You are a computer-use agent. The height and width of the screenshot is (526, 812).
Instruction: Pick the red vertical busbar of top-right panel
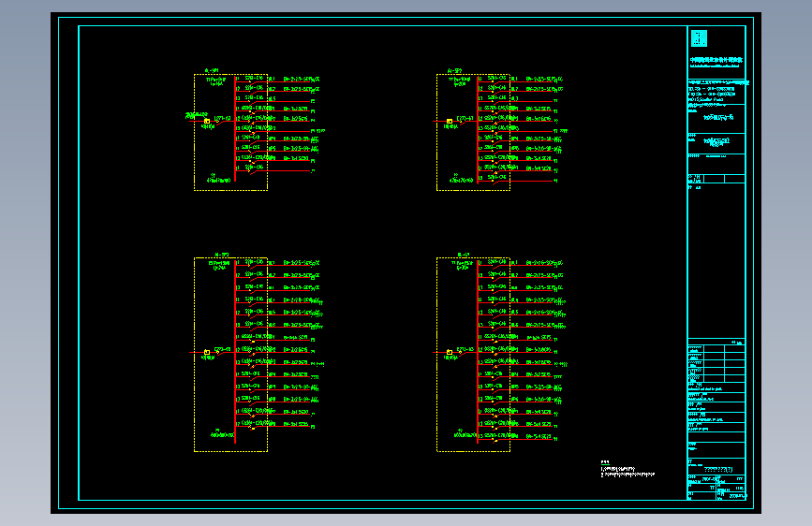tap(478, 130)
